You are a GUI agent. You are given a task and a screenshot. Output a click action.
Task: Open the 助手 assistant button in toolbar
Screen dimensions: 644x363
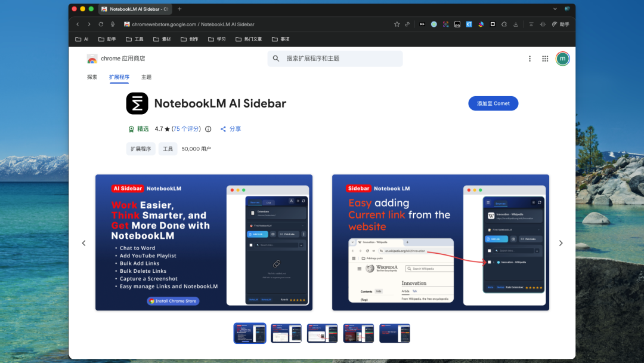coord(561,24)
